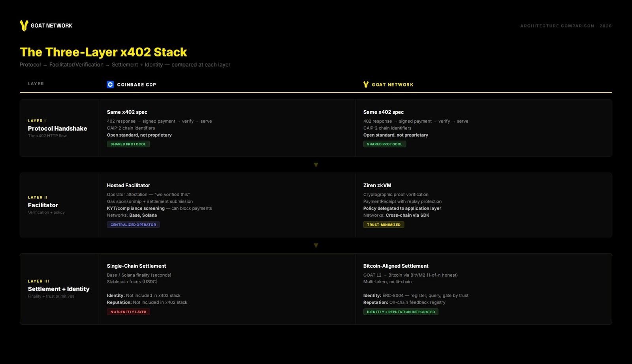Click 'Multi-token, multi-chain' line

click(x=387, y=282)
